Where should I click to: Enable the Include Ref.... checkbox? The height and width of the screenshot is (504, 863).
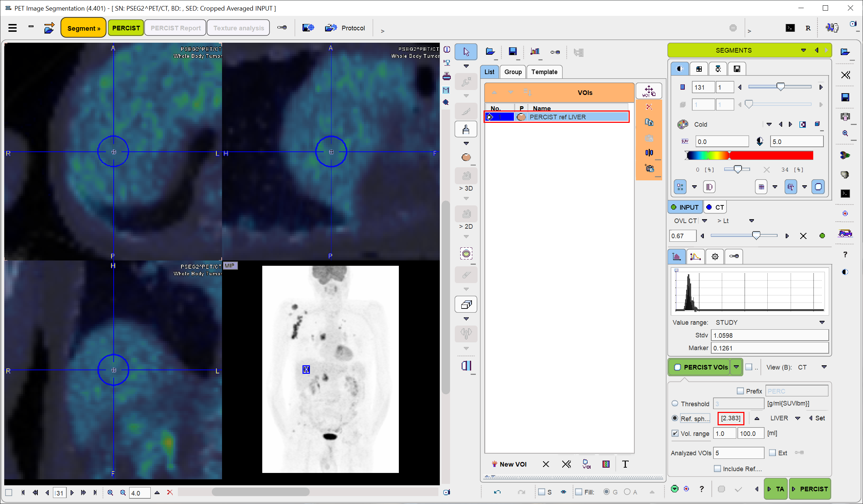(x=717, y=469)
